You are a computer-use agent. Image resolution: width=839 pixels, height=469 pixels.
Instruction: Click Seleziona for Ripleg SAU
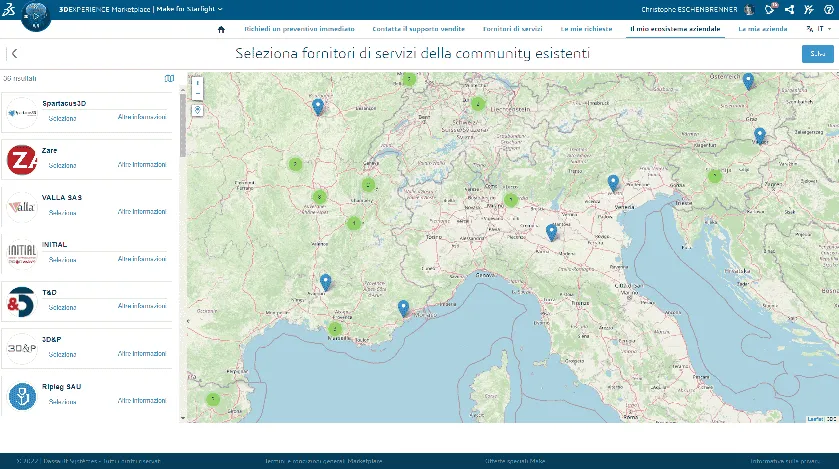[62, 402]
